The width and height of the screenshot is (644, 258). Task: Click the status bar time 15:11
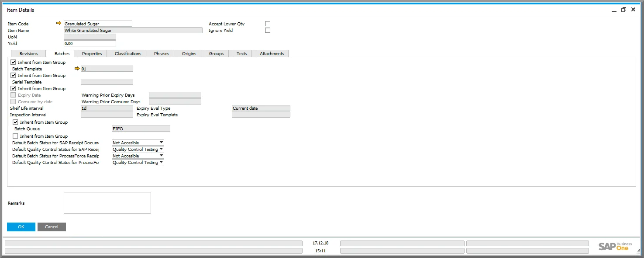tap(320, 251)
